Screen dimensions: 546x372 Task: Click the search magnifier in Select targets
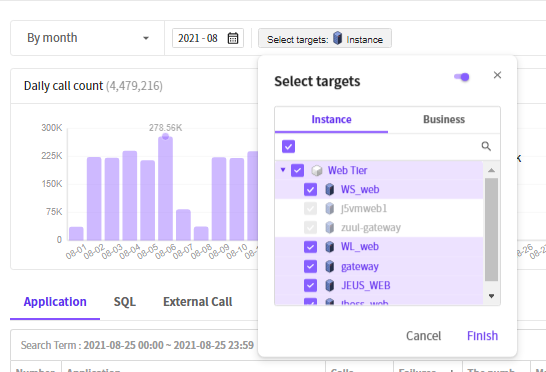486,146
